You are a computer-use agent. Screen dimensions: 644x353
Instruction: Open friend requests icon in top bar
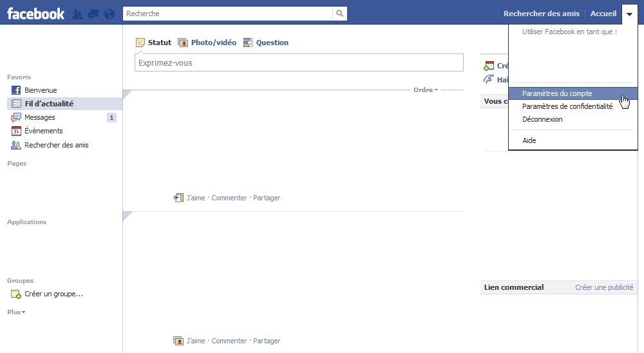pyautogui.click(x=77, y=14)
